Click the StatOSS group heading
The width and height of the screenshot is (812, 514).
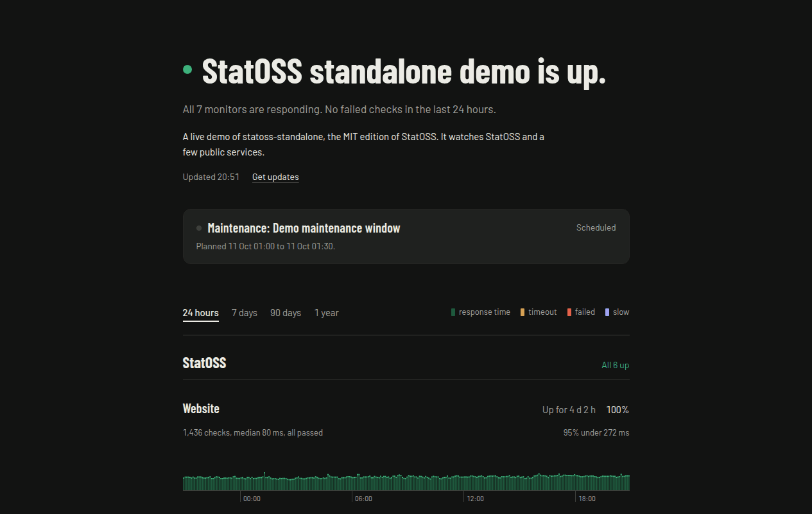coord(204,363)
